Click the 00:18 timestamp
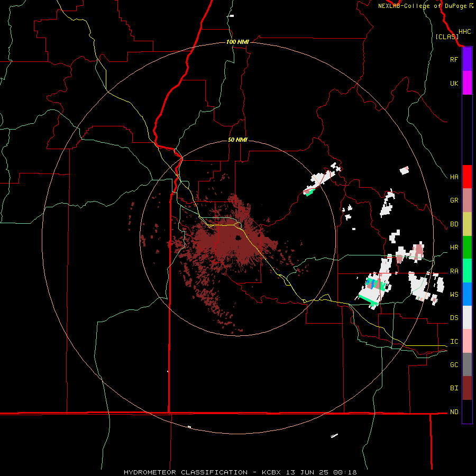The image size is (476, 476). pyautogui.click(x=345, y=472)
